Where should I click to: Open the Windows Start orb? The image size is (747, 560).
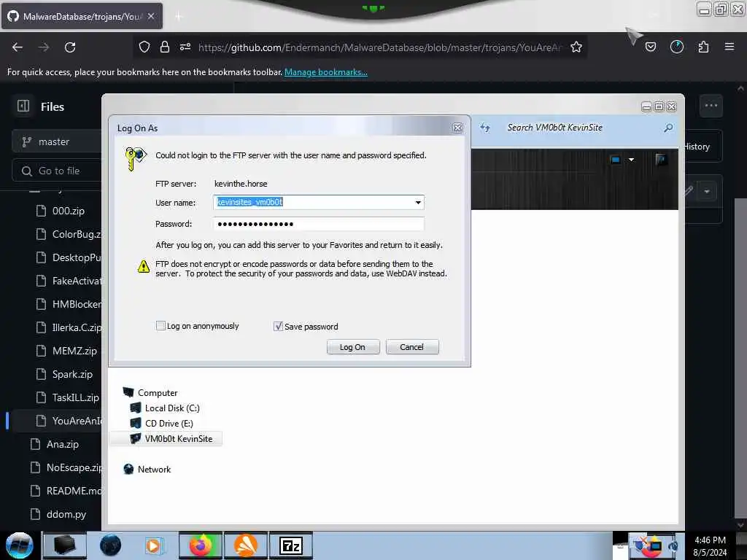click(x=20, y=545)
